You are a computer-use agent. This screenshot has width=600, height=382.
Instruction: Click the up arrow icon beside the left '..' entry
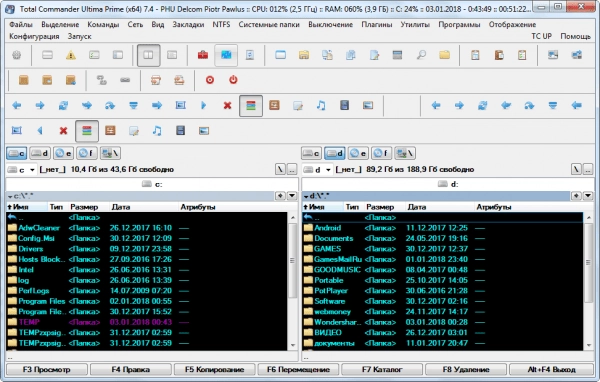12,217
